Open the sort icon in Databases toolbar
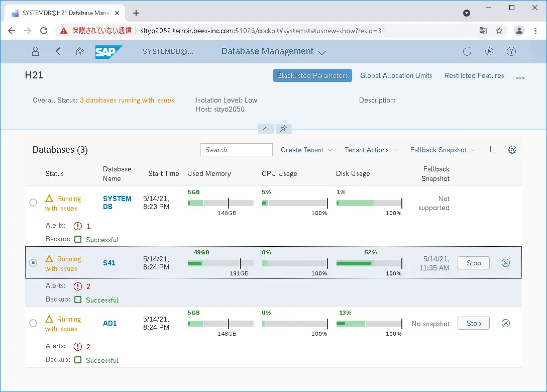This screenshot has height=392, width=547. tap(492, 150)
